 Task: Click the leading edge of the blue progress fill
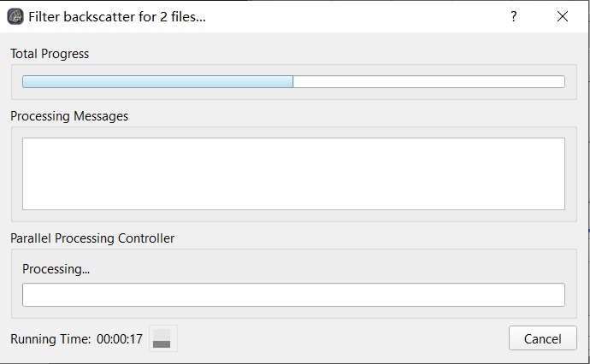[292, 81]
